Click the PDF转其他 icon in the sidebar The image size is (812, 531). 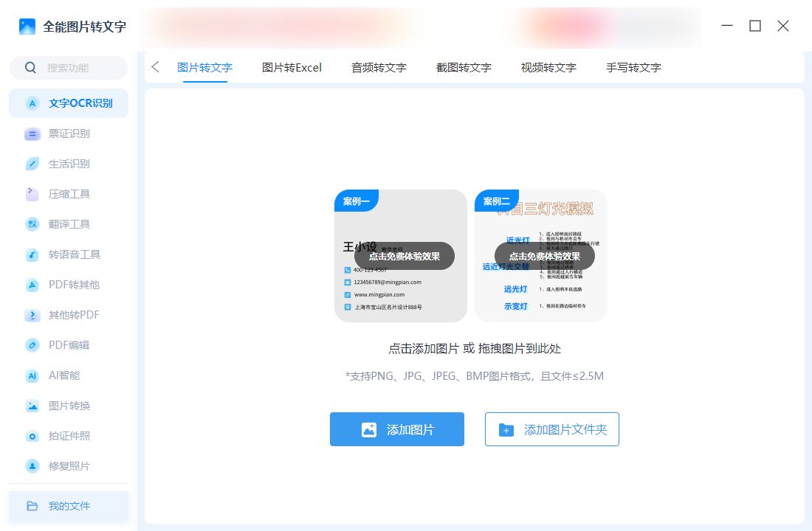click(32, 285)
